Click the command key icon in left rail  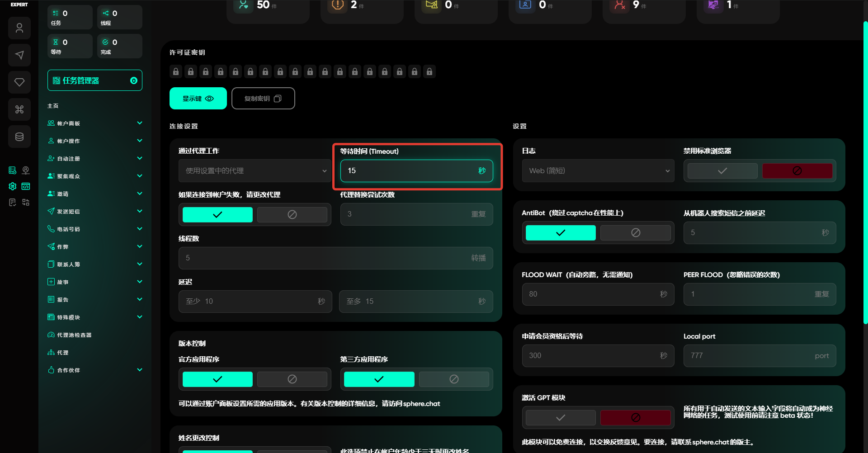point(19,109)
